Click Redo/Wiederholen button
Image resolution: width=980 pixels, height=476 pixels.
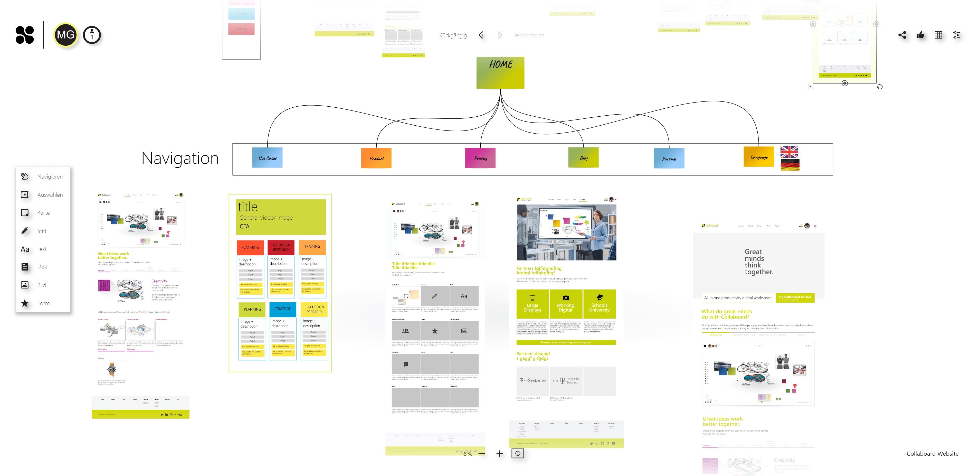pyautogui.click(x=499, y=35)
